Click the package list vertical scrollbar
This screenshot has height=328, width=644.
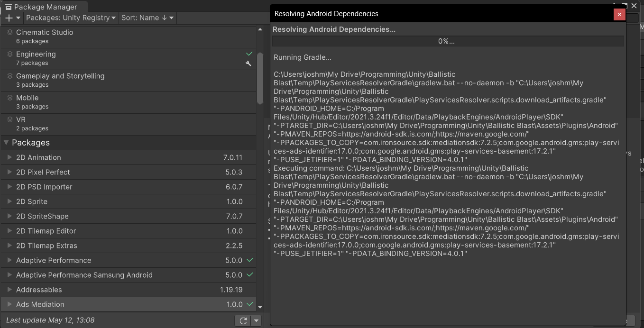pos(260,78)
